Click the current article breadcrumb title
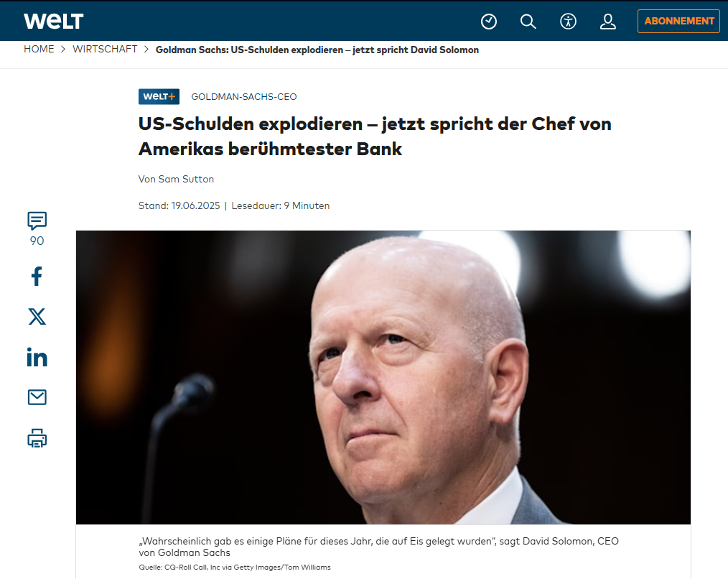Image resolution: width=728 pixels, height=579 pixels. tap(317, 50)
